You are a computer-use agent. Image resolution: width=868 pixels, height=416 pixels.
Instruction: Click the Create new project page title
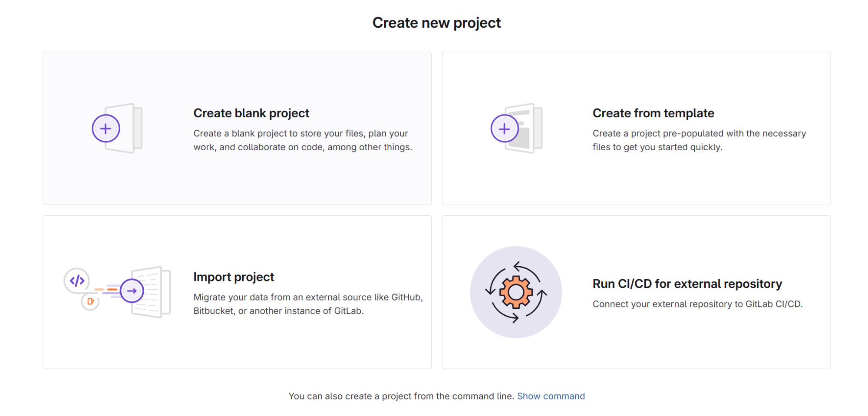coord(436,23)
